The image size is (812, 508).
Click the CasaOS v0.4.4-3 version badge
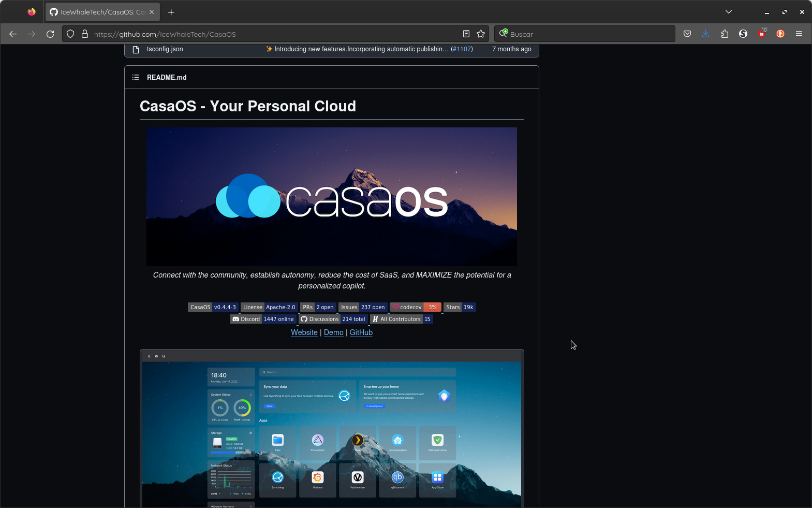pyautogui.click(x=213, y=307)
